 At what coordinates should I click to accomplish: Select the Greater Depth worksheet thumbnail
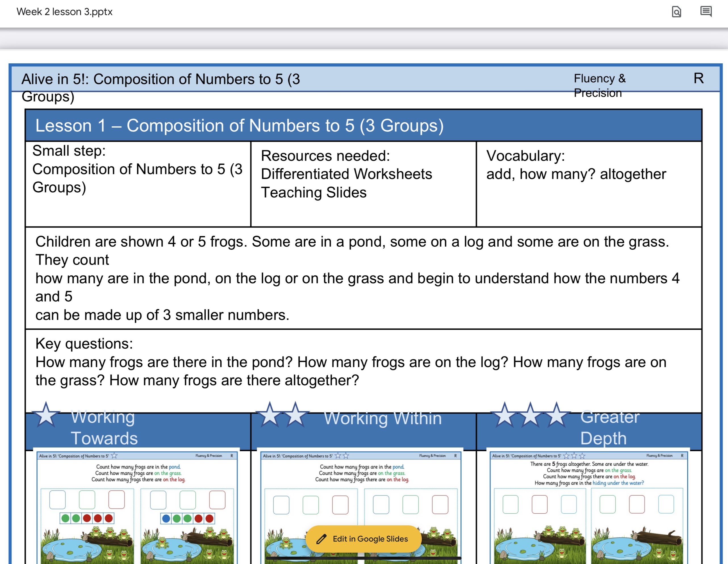[x=588, y=507]
